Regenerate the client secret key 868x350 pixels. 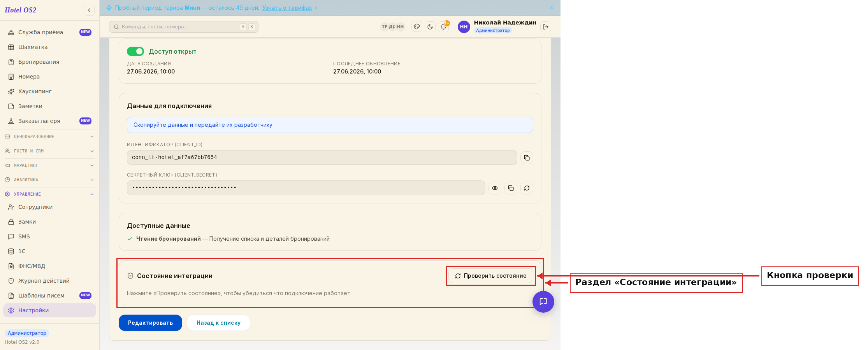click(527, 188)
